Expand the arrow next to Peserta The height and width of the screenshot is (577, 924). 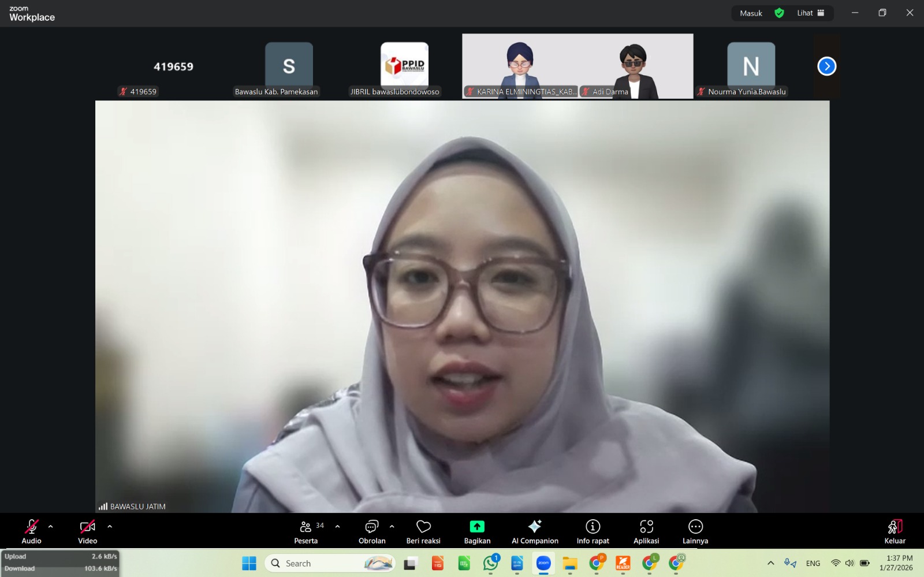click(338, 527)
